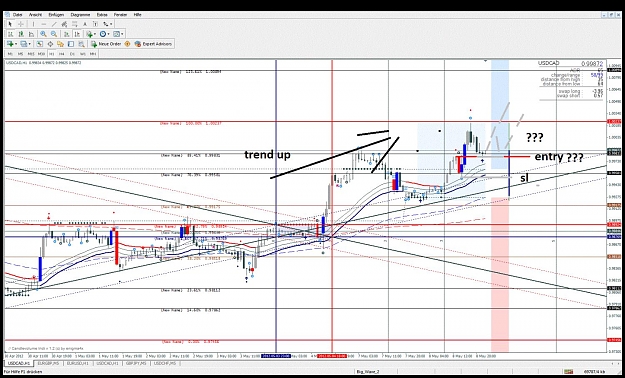
Task: Zoom in on the chart
Action: coord(43,34)
